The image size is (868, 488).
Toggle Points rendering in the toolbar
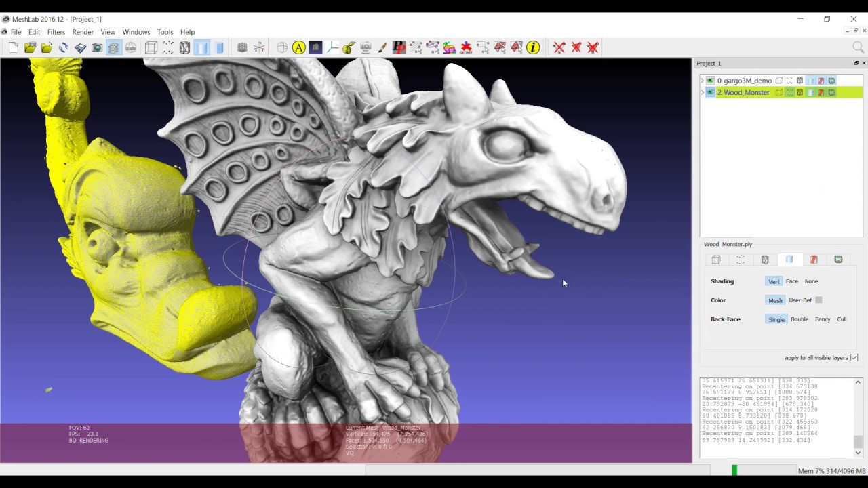click(x=167, y=47)
